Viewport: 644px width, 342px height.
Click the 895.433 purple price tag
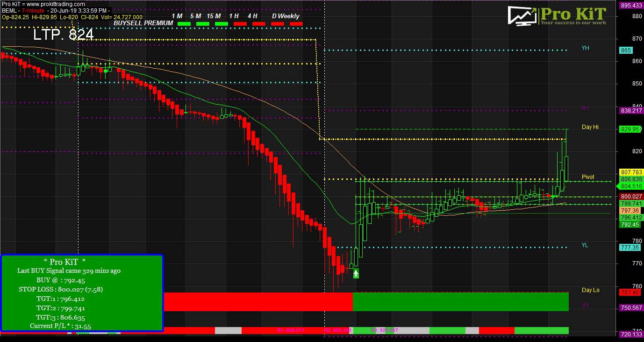(631, 6)
